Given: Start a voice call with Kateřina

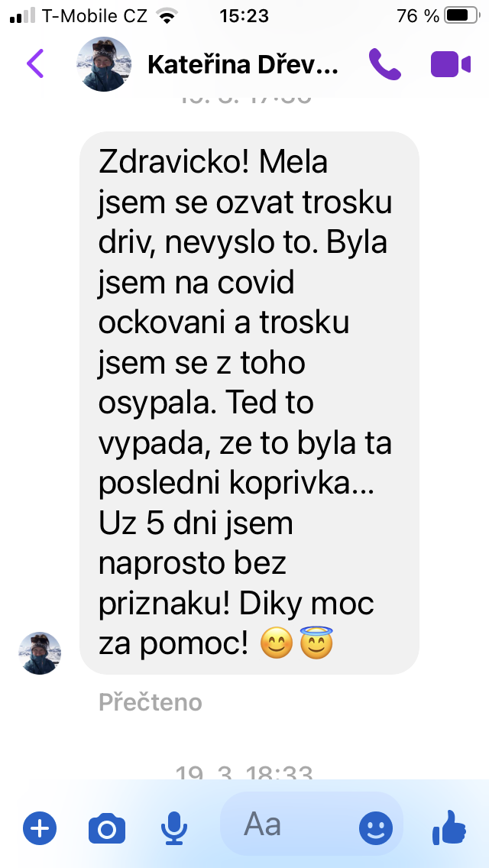Looking at the screenshot, I should point(385,64).
